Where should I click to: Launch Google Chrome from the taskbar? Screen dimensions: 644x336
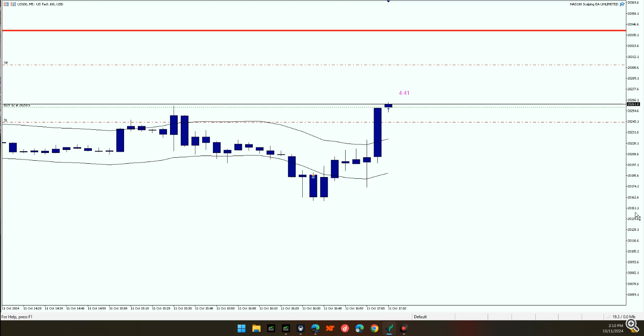(x=374, y=329)
